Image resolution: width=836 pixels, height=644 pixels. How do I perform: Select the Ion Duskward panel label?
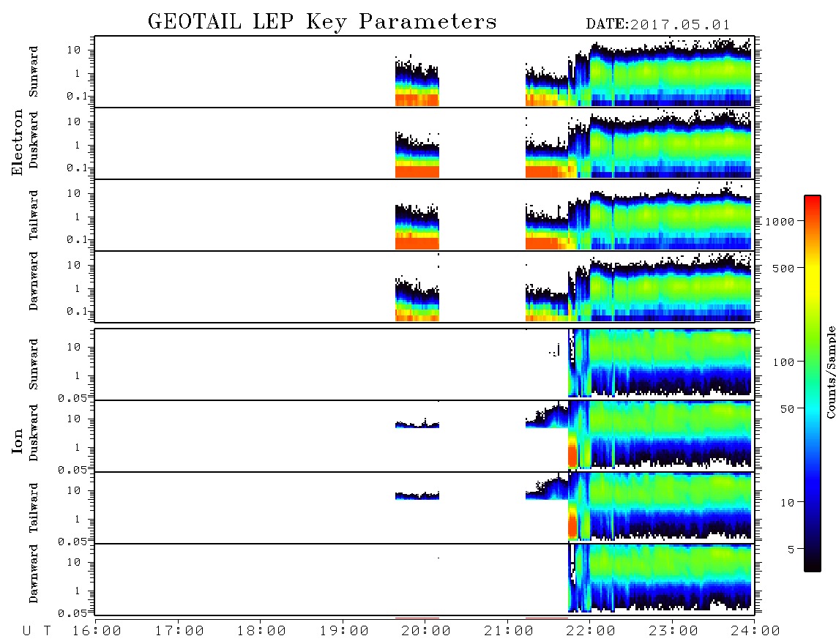pos(34,433)
